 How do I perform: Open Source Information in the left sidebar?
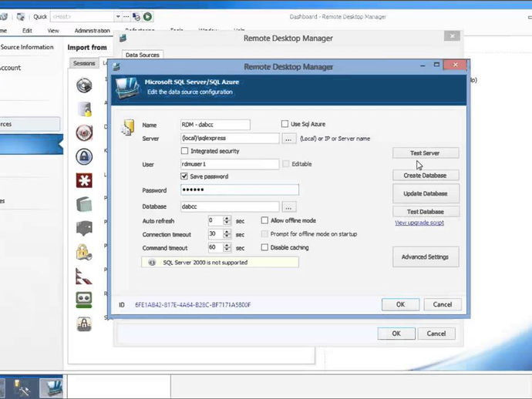pyautogui.click(x=27, y=47)
